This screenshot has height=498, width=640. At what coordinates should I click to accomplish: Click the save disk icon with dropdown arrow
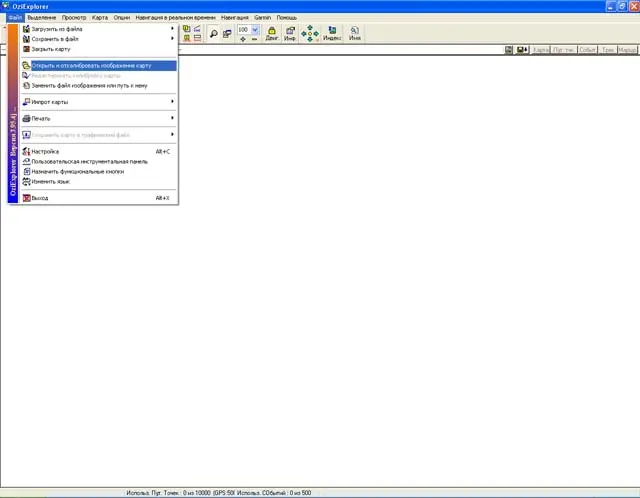point(522,50)
